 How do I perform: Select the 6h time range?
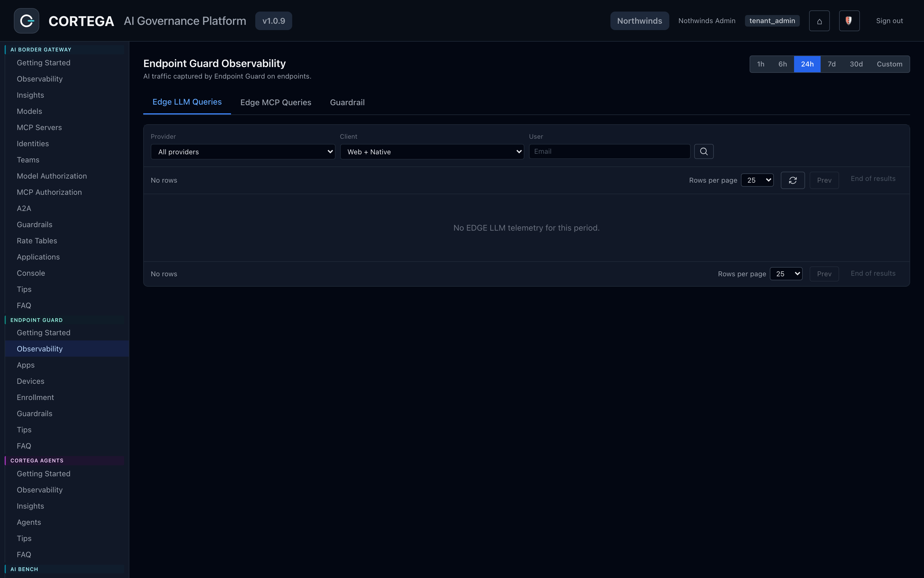point(783,64)
